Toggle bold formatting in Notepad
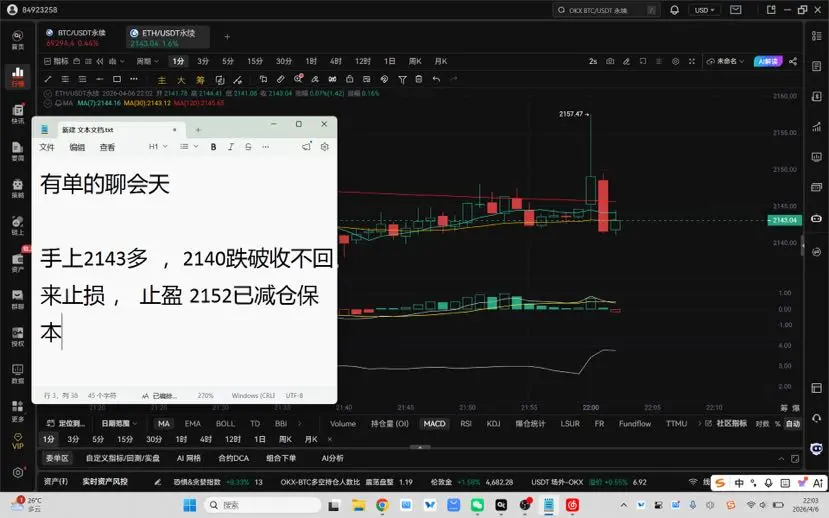This screenshot has height=518, width=829. [213, 147]
